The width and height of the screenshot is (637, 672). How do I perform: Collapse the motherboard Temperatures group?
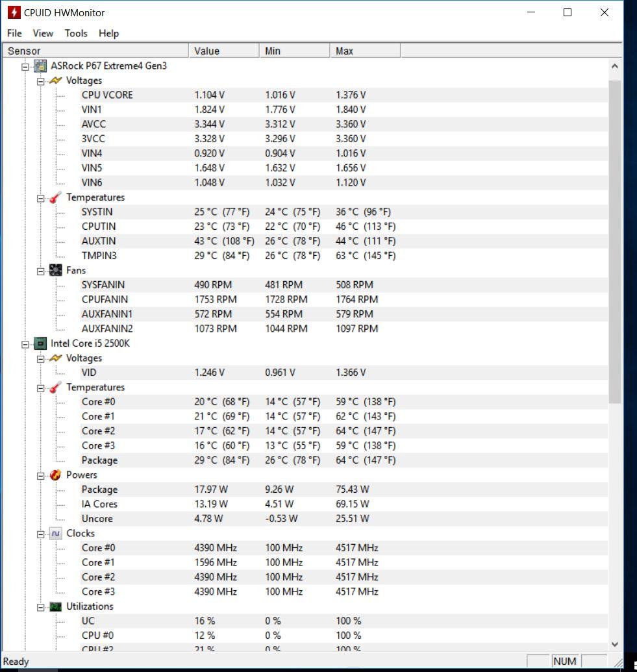click(41, 199)
